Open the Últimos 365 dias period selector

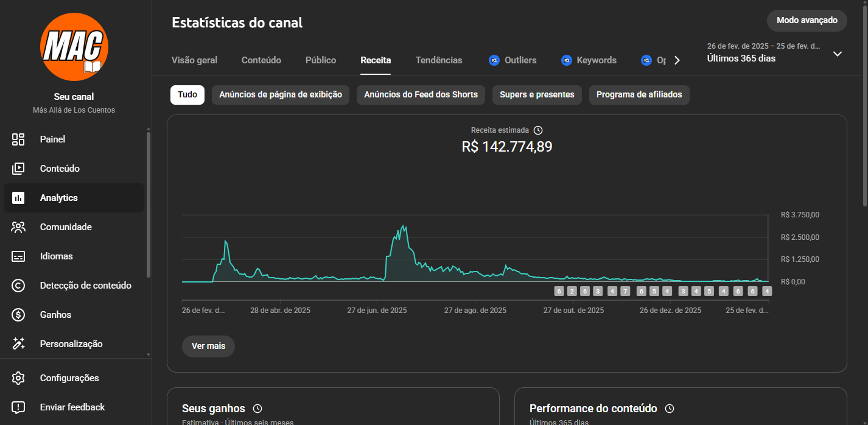click(x=775, y=53)
